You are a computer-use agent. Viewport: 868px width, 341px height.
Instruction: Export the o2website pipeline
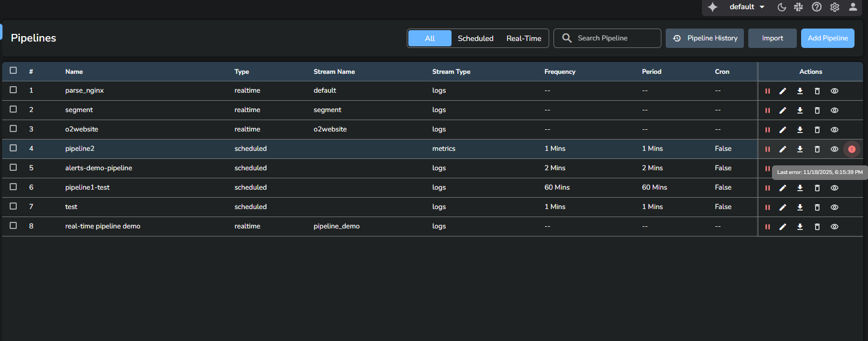800,130
